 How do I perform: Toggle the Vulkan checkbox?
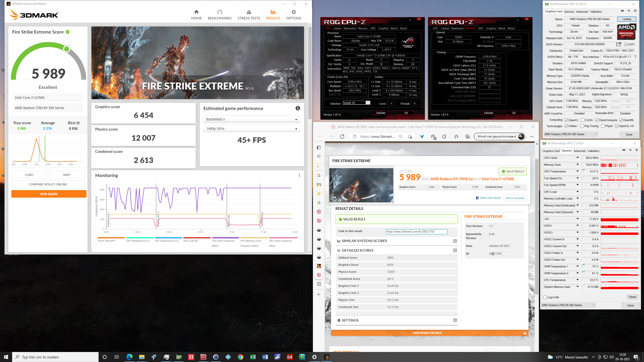pos(567,126)
